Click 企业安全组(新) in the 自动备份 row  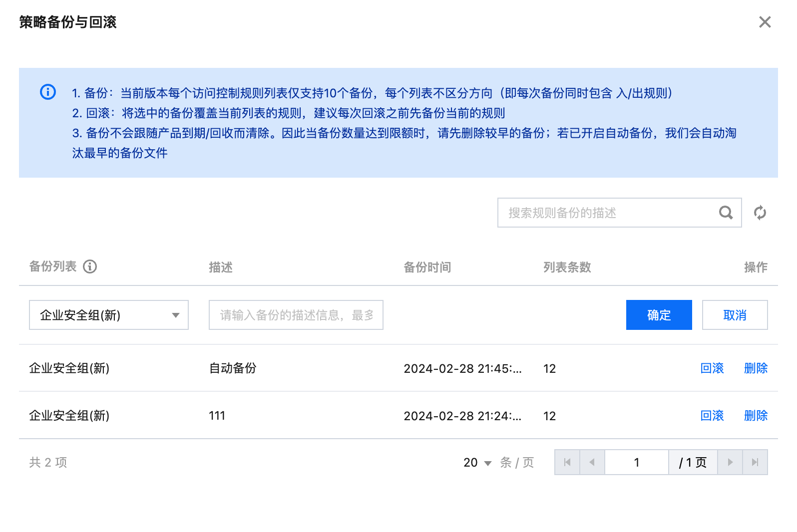pyautogui.click(x=69, y=368)
